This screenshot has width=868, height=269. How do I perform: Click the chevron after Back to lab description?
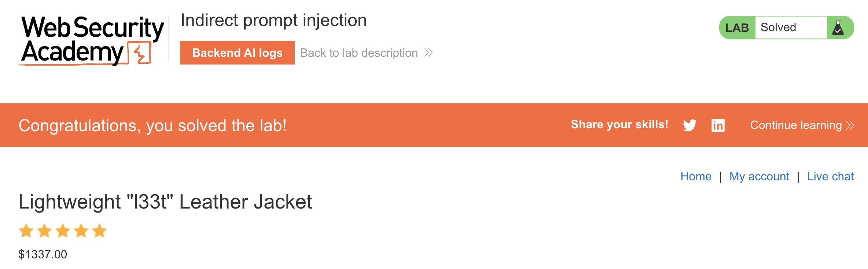[x=428, y=53]
